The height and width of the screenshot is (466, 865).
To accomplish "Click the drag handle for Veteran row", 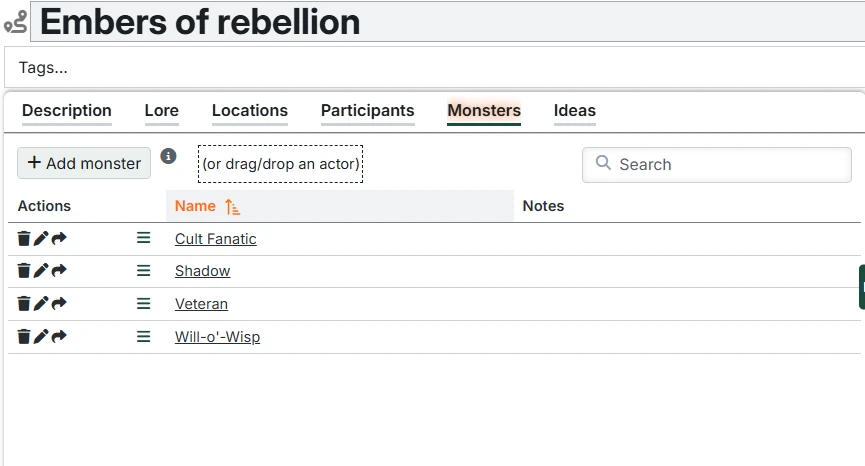I will (x=143, y=304).
